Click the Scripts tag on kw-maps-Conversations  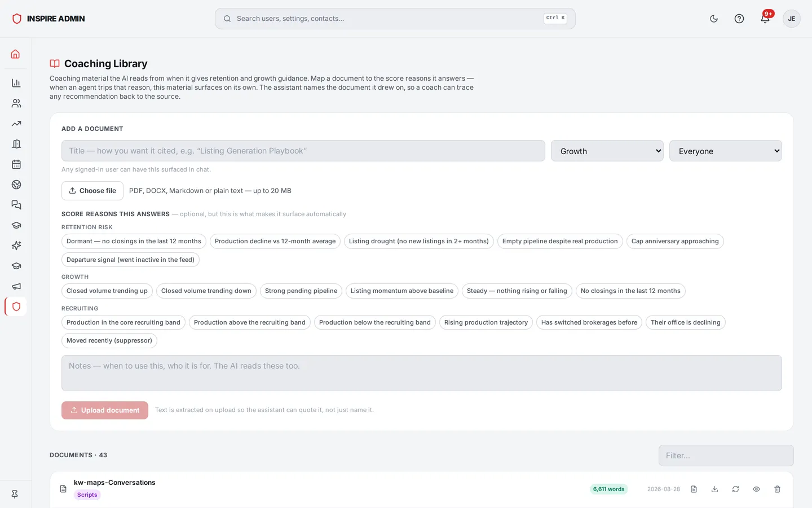pyautogui.click(x=87, y=495)
